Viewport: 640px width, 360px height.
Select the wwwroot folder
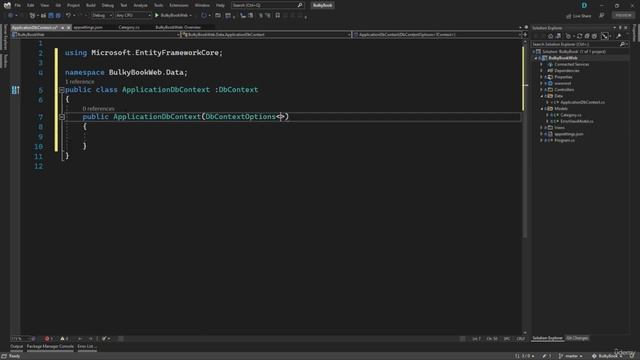(x=562, y=84)
